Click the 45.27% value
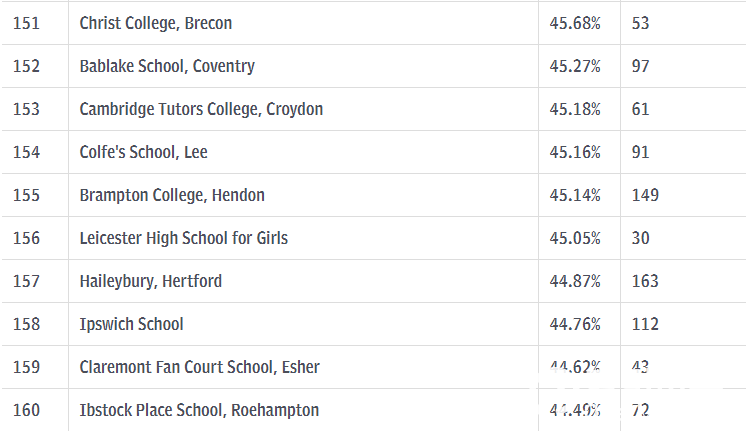The height and width of the screenshot is (431, 746). [575, 66]
